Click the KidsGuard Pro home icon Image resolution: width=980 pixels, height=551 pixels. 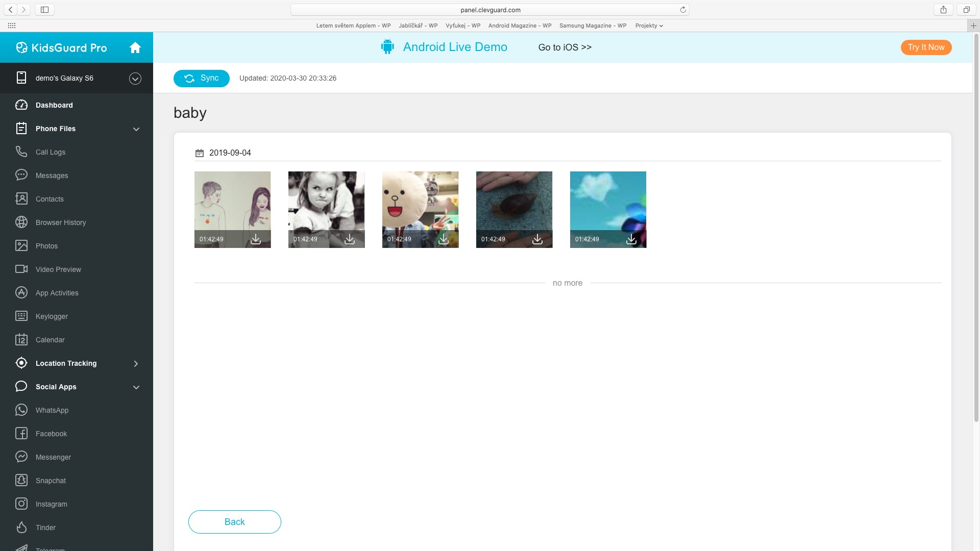(135, 47)
